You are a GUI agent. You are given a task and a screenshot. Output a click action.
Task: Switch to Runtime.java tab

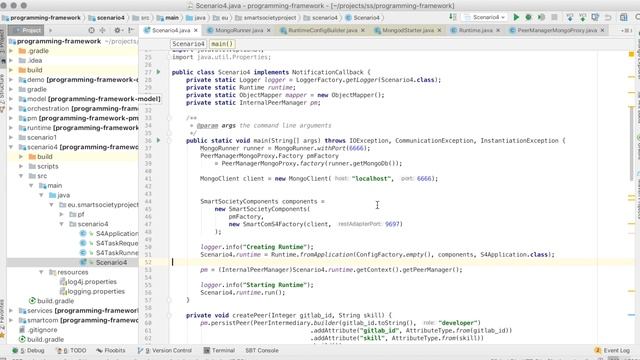475,30
